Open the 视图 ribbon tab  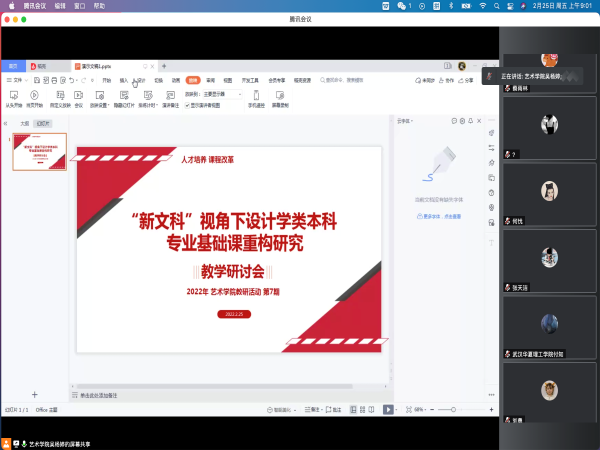(x=227, y=79)
